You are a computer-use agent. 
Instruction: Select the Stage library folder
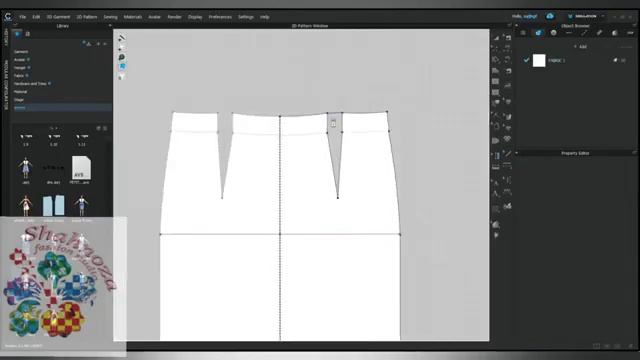(x=19, y=100)
